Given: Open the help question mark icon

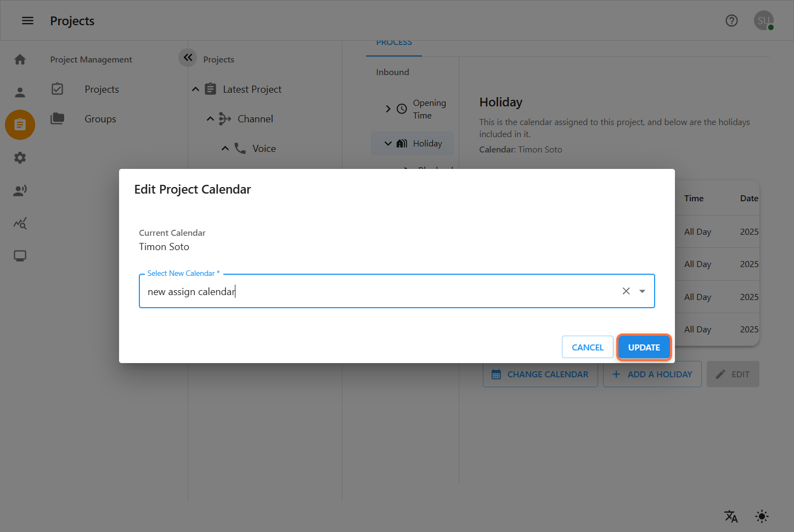Looking at the screenshot, I should tap(731, 21).
